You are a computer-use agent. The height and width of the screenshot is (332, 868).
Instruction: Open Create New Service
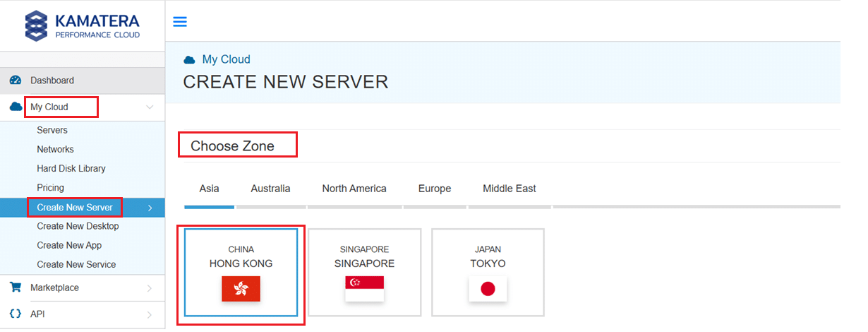coord(76,265)
